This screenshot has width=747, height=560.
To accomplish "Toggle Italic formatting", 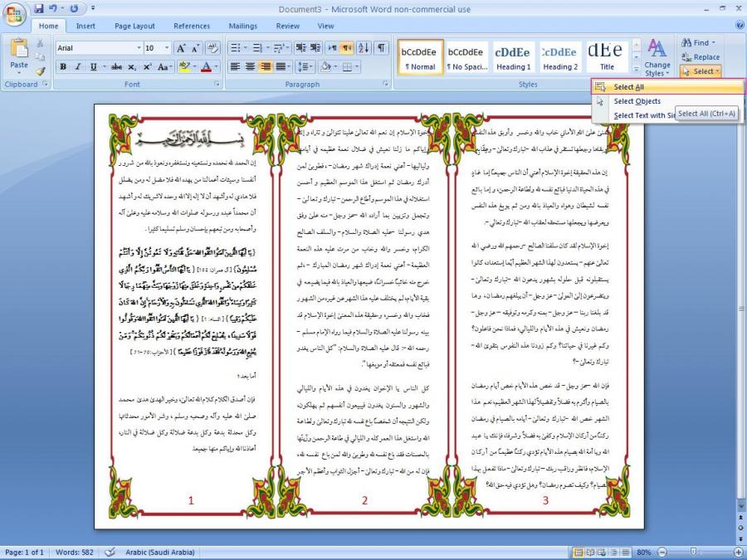I will 78,66.
